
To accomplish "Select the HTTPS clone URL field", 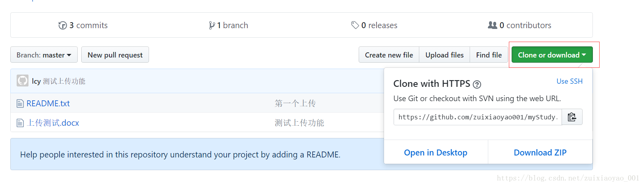I will click(x=478, y=117).
